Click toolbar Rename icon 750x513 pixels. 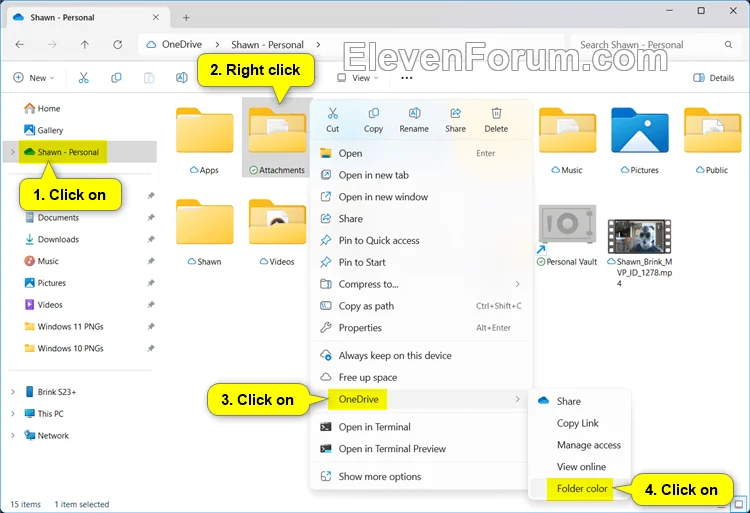(x=182, y=77)
